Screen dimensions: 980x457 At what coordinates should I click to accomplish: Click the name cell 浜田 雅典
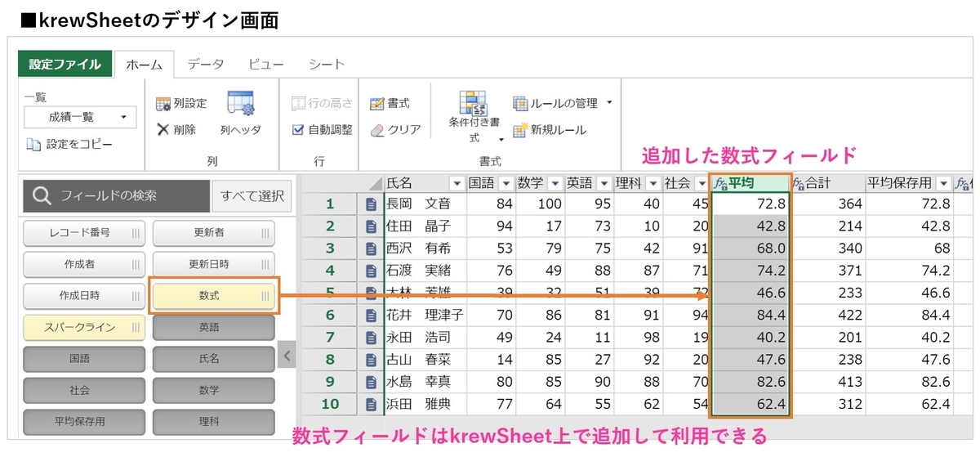425,404
